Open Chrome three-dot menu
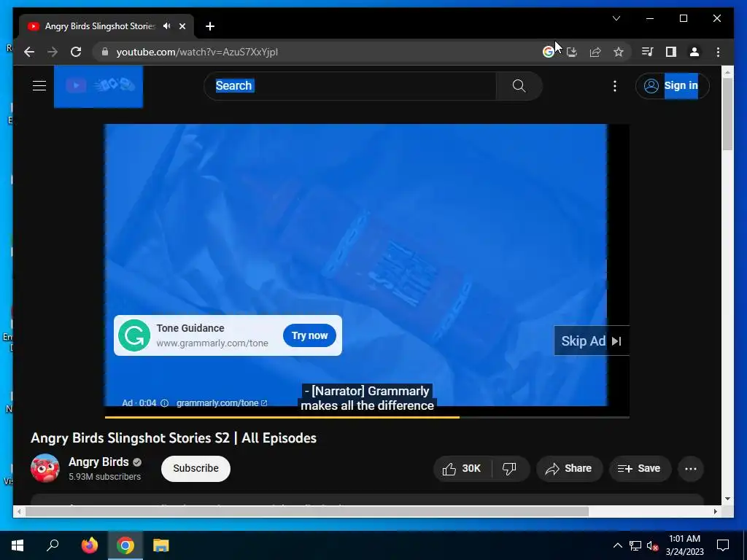 (x=718, y=52)
